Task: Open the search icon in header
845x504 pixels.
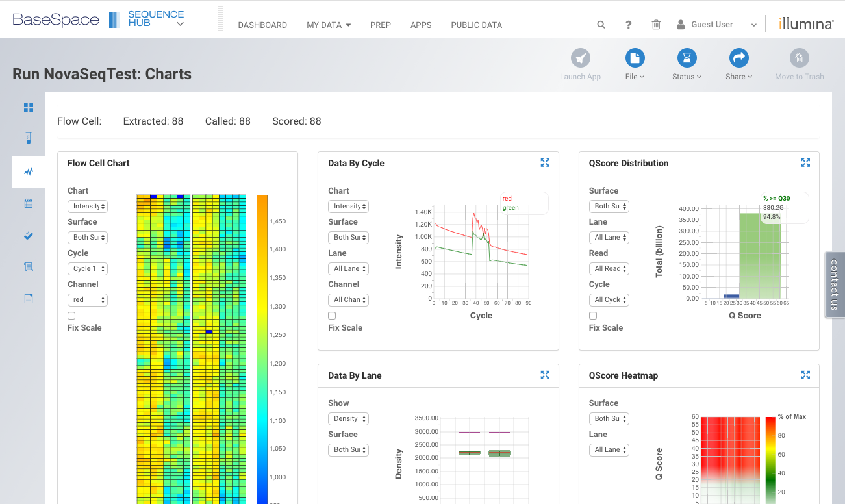Action: tap(601, 25)
